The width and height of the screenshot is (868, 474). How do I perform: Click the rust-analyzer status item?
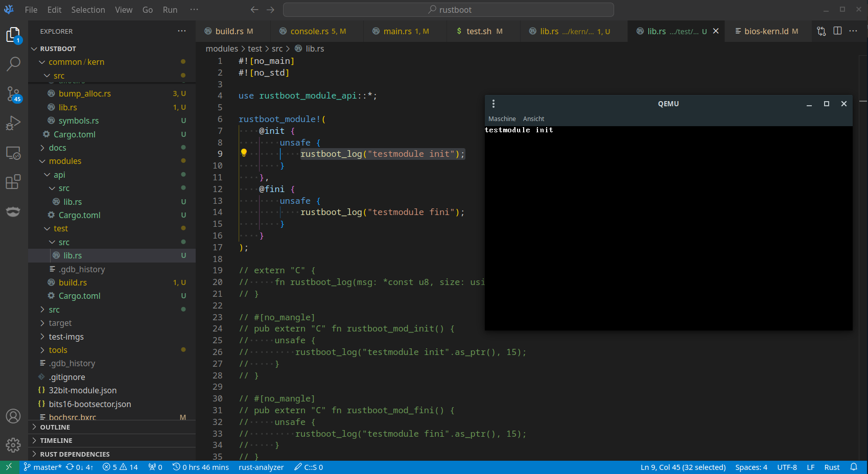point(261,467)
